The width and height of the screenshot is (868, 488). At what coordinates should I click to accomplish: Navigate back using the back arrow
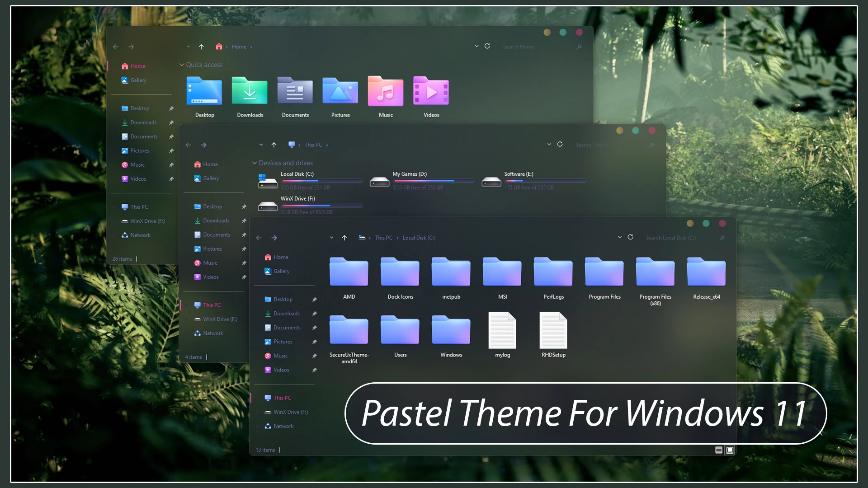coord(258,237)
